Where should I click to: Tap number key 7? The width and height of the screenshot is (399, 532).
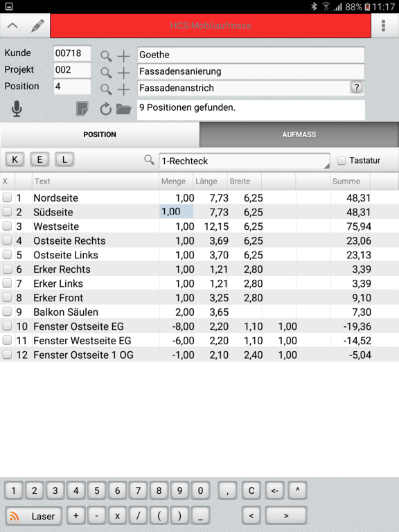click(x=138, y=490)
